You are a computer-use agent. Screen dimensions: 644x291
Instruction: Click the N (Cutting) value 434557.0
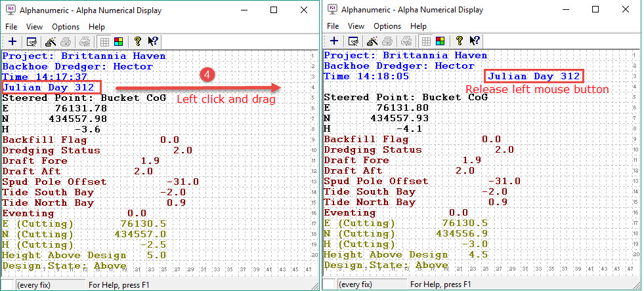[140, 234]
